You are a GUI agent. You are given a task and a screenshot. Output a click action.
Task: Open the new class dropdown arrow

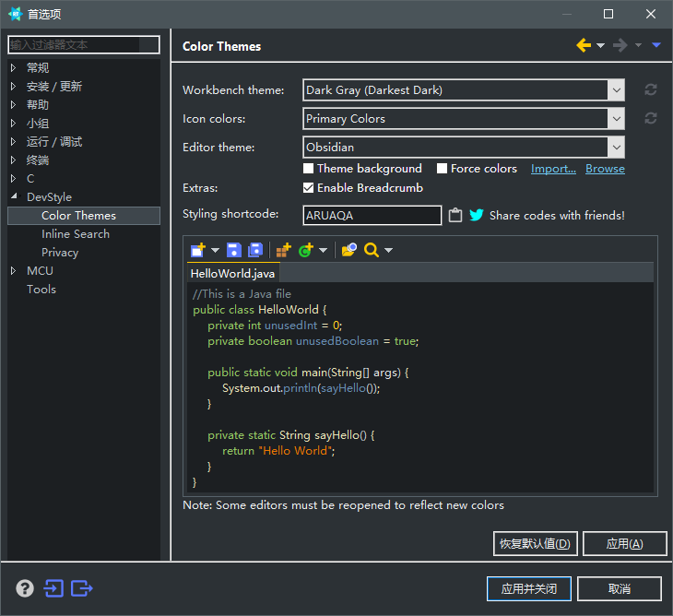[x=324, y=250]
